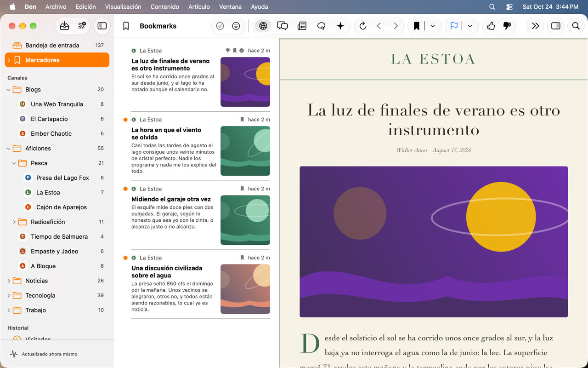The height and width of the screenshot is (368, 588).
Task: Open the Artículo menu
Action: point(199,7)
